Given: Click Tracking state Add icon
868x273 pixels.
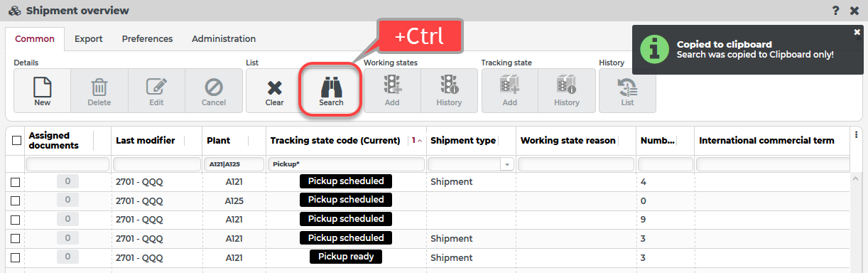Looking at the screenshot, I should [x=510, y=87].
